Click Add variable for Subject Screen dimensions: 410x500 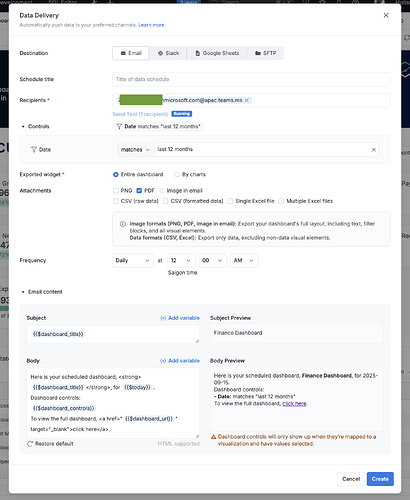click(180, 318)
